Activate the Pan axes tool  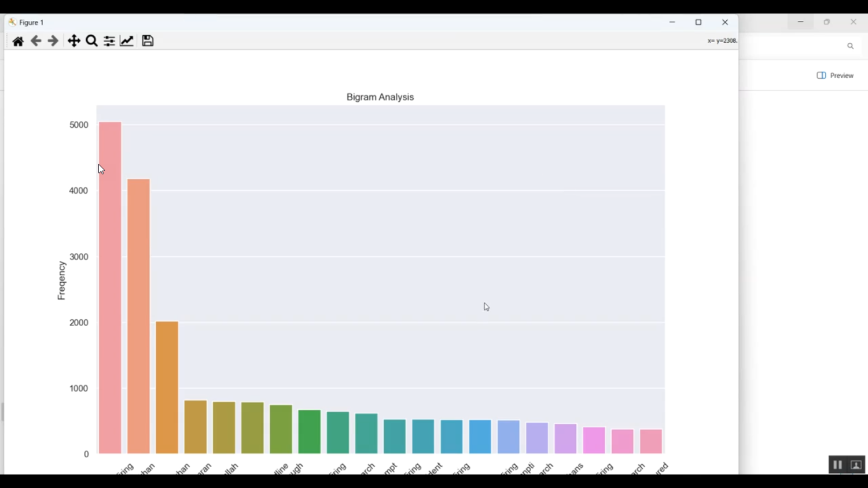tap(73, 41)
